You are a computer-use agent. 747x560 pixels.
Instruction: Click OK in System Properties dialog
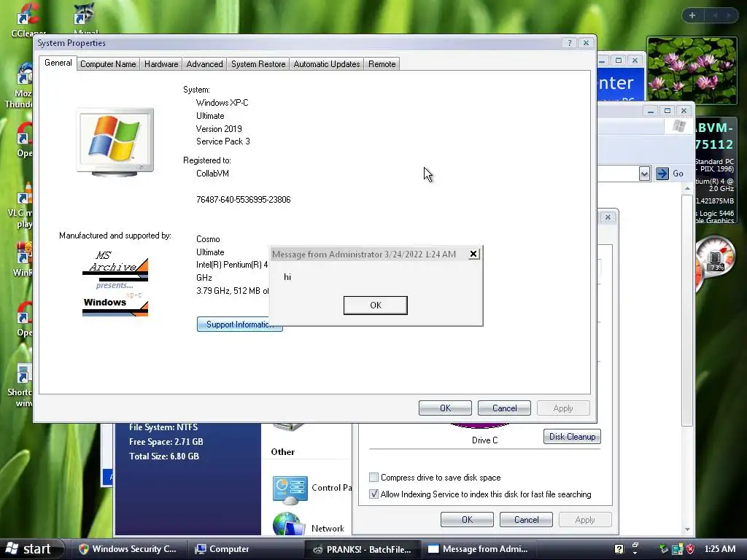click(x=445, y=408)
